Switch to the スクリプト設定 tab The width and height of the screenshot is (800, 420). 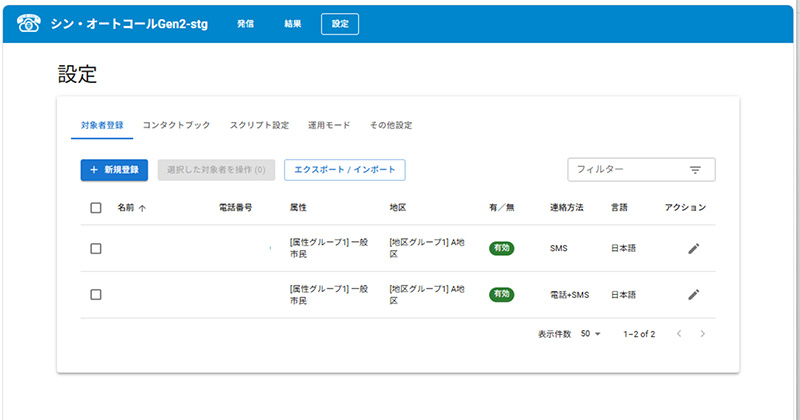click(259, 125)
